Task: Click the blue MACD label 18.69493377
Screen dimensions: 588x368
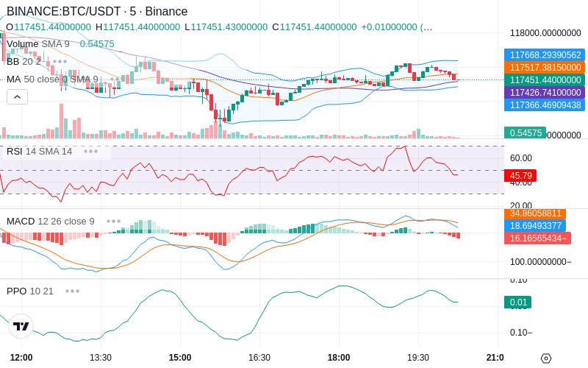Action: 535,226
